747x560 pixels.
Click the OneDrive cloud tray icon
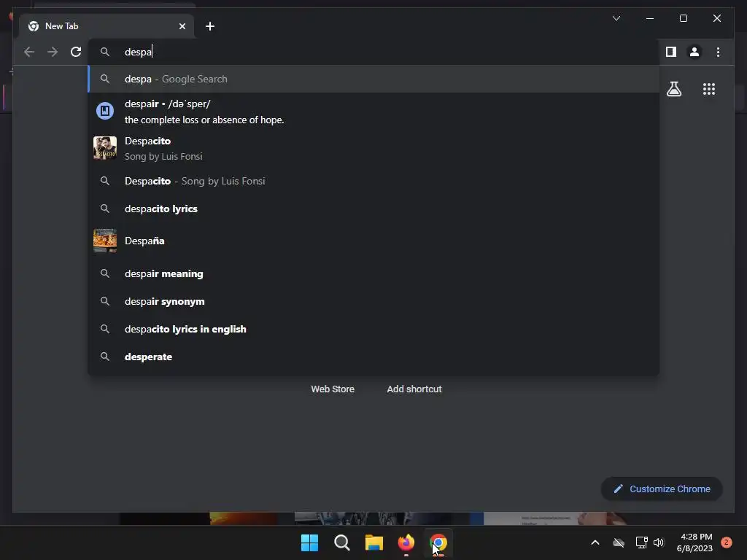(619, 542)
